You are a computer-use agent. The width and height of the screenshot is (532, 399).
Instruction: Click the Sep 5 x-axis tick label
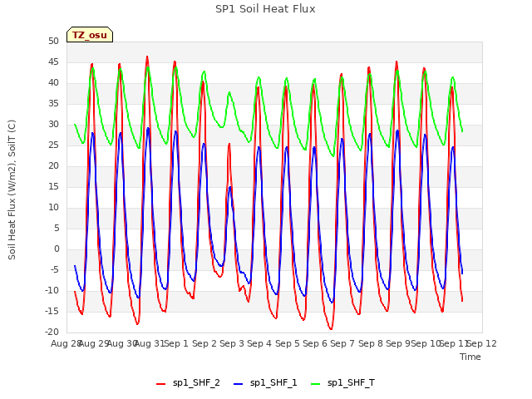[288, 343]
